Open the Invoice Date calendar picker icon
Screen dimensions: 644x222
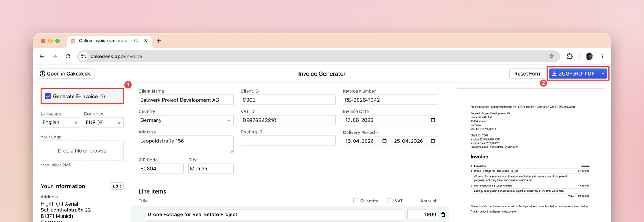tap(433, 120)
